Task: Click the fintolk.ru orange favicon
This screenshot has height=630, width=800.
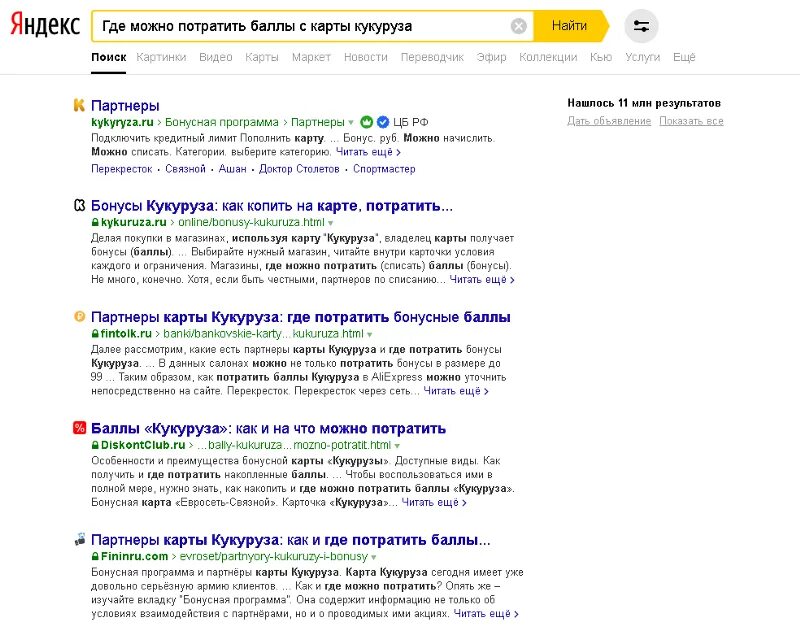Action: pos(79,316)
